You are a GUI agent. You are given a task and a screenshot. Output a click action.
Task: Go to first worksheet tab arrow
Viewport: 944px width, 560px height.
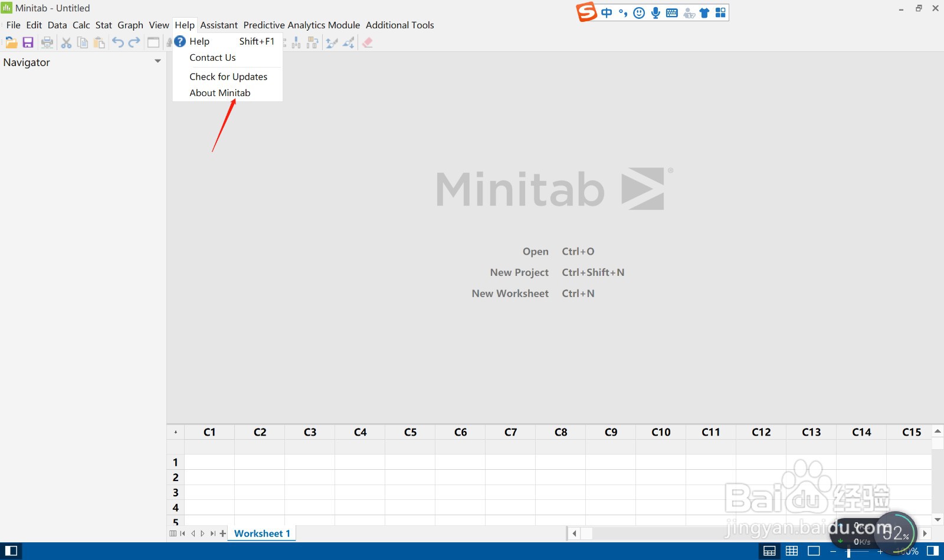coord(182,533)
